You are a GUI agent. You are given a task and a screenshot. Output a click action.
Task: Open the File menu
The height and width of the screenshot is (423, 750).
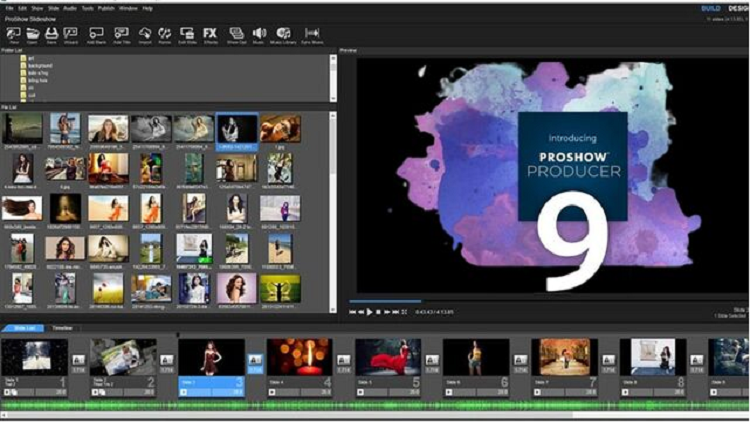(10, 9)
